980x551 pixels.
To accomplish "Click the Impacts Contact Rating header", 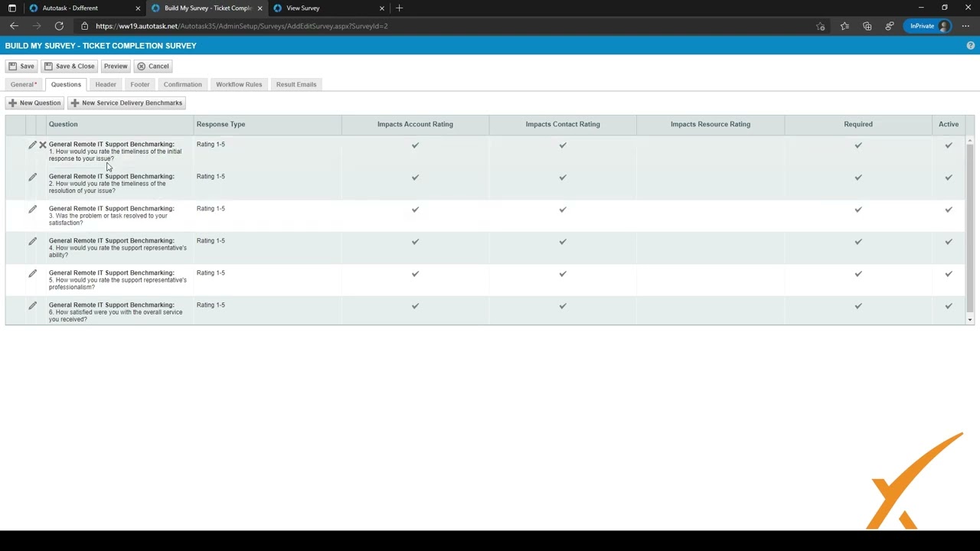I will (x=563, y=124).
